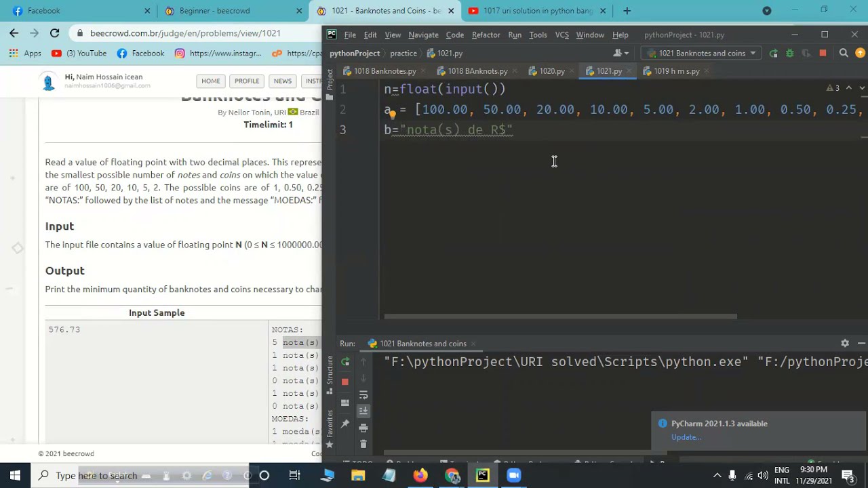Hide the Run tool window with minus icon

pyautogui.click(x=861, y=344)
